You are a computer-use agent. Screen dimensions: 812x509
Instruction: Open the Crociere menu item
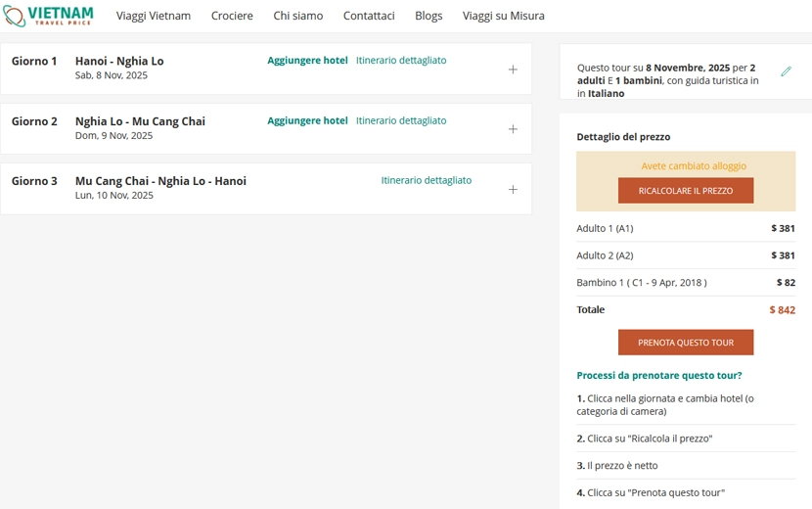click(232, 16)
